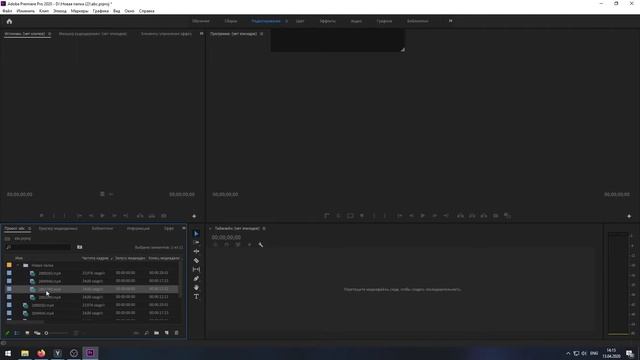
Task: Click Comparison View icon in Program monitor
Action: (507, 216)
